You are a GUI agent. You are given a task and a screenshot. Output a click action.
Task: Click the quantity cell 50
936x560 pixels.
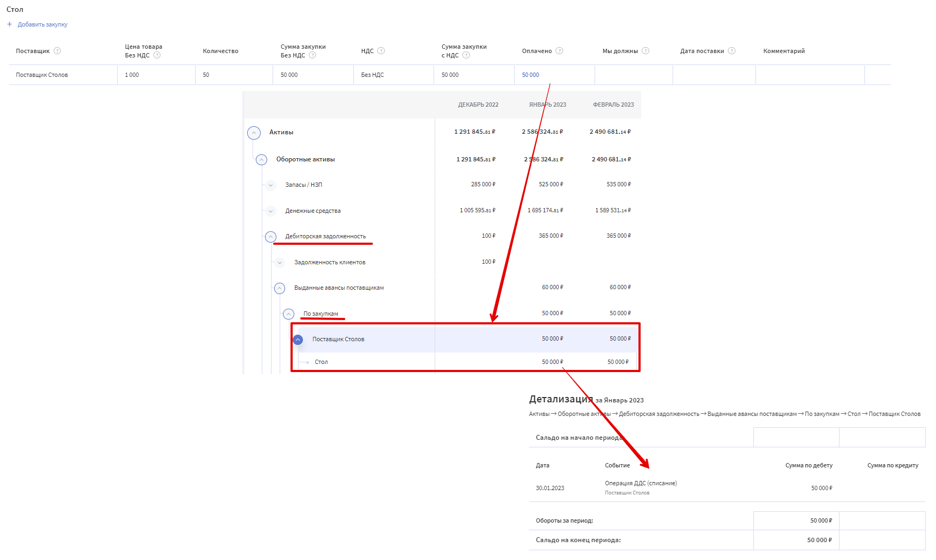(x=234, y=75)
